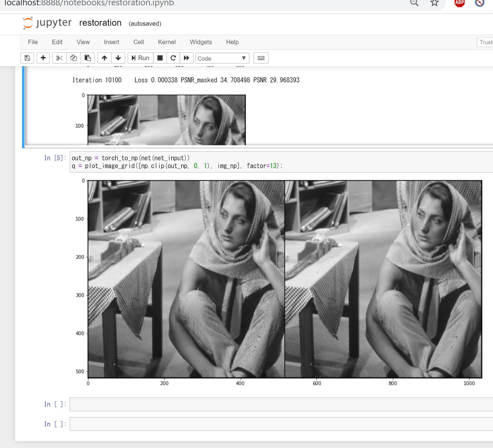The image size is (493, 448).
Task: Click the first empty code cell
Action: [281, 404]
